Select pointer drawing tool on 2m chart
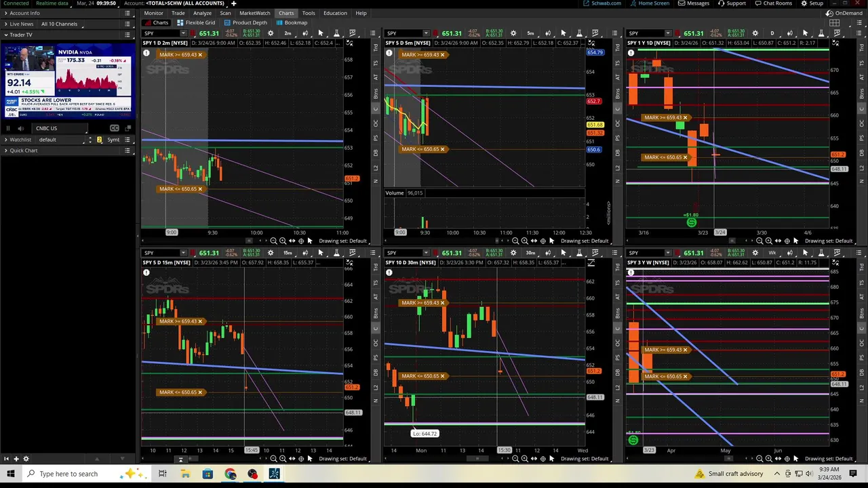868x488 pixels. [320, 33]
